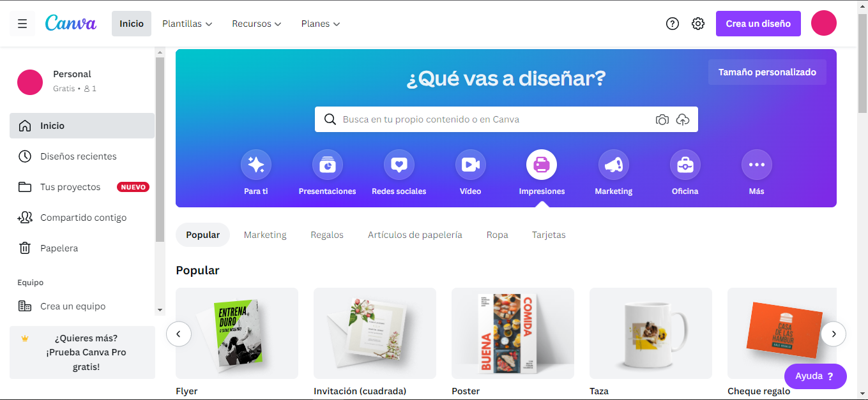
Task: Open the Invitación (cuadrada) thumbnail
Action: 375,334
